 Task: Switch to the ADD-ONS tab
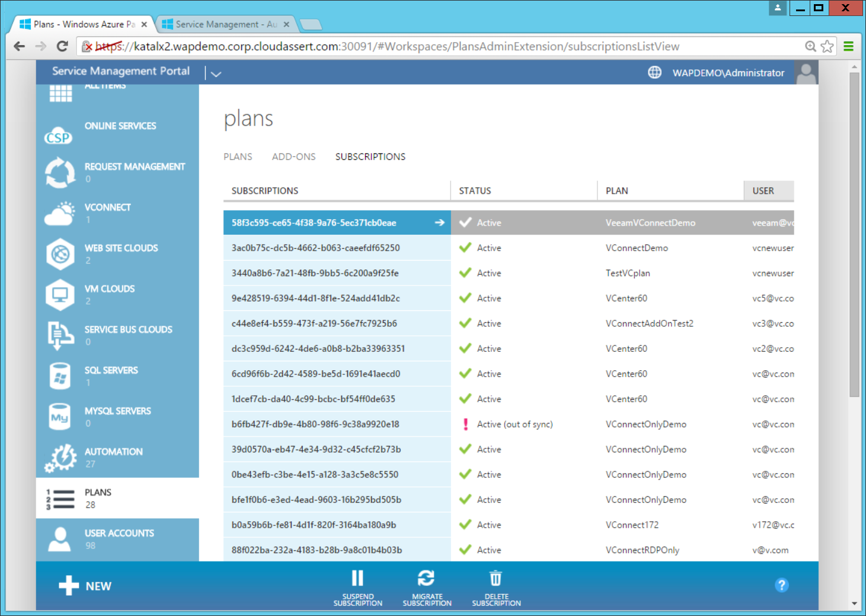click(293, 157)
